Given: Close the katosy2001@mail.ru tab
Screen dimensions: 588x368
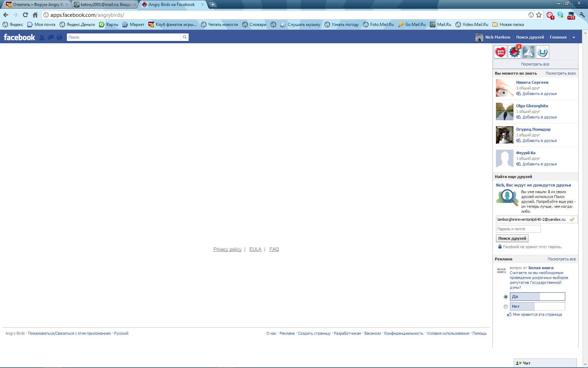Looking at the screenshot, I should 135,5.
